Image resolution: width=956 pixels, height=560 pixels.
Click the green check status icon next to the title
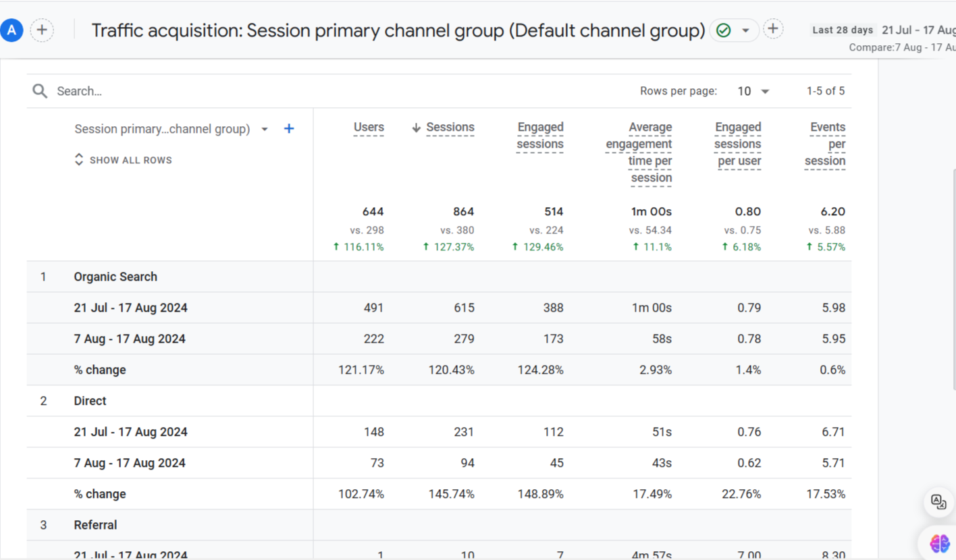pyautogui.click(x=724, y=30)
